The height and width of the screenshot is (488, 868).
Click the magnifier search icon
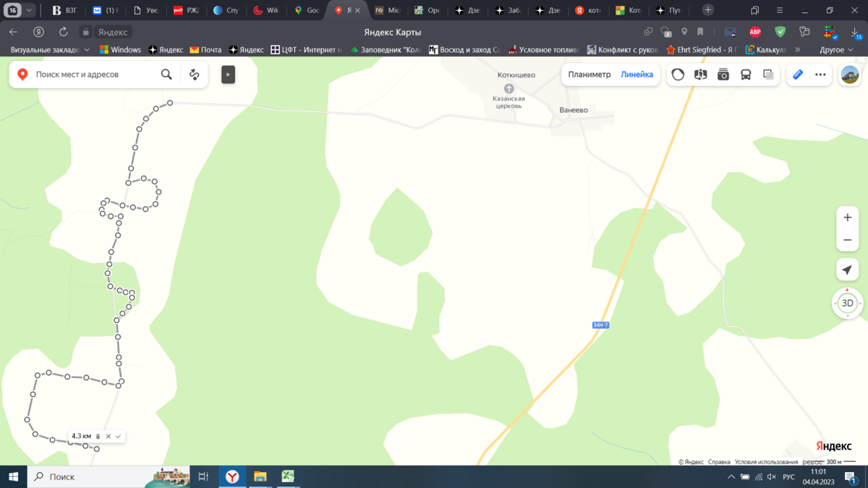[166, 74]
